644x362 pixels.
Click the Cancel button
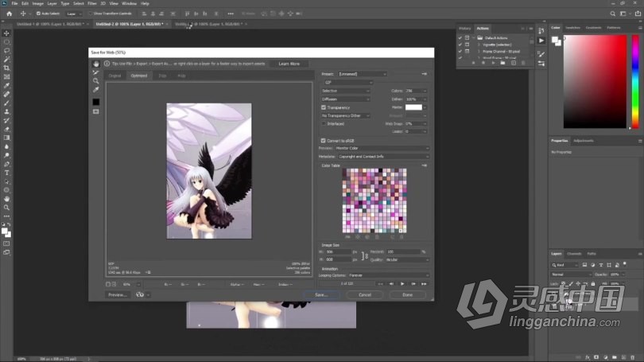click(365, 294)
